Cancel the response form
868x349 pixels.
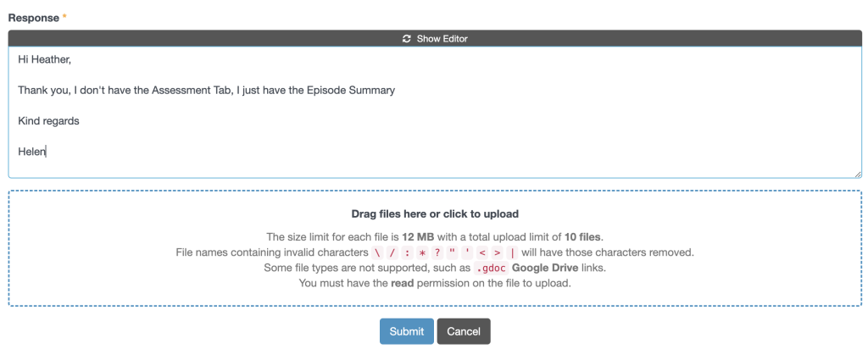pyautogui.click(x=464, y=331)
